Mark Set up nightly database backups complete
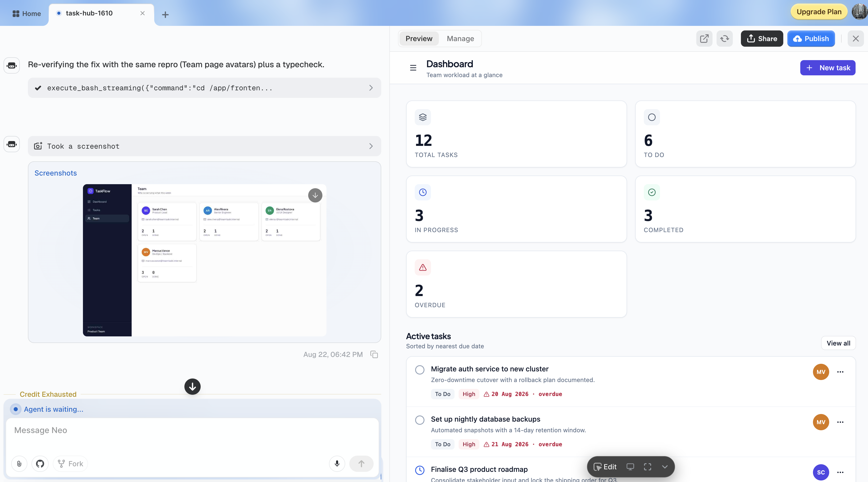The image size is (868, 482). tap(420, 420)
